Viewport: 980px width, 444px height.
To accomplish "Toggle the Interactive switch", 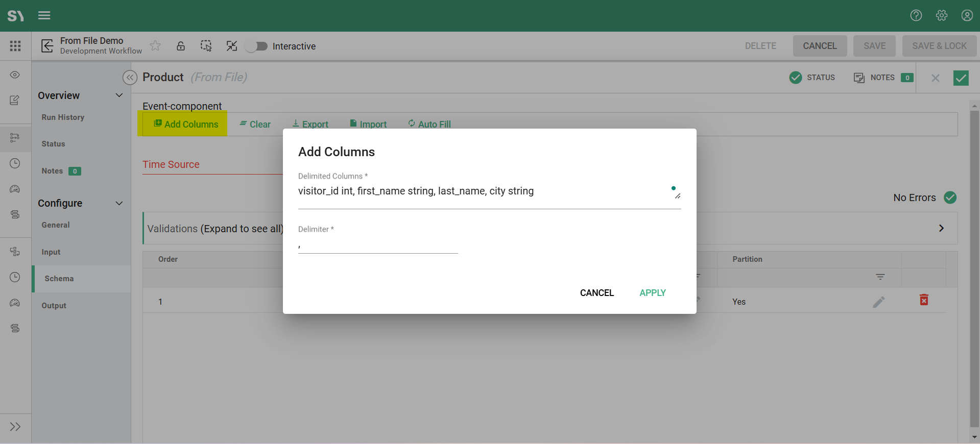I will point(257,46).
